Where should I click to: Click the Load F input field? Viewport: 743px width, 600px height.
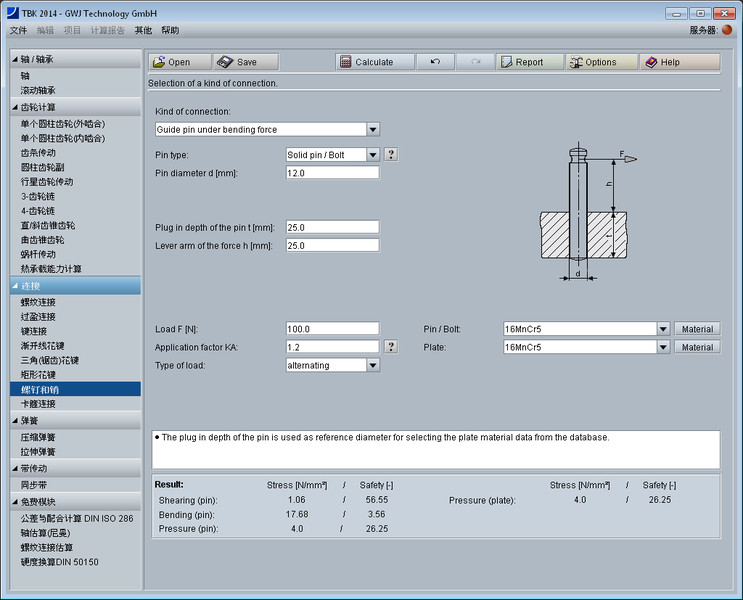[332, 329]
